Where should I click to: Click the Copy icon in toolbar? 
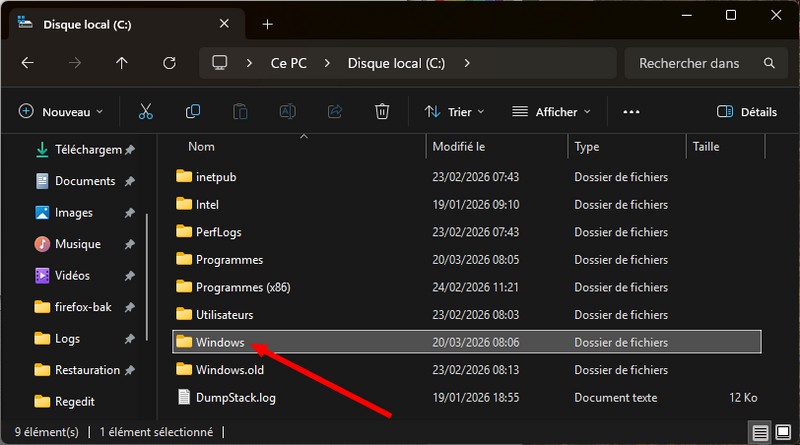coord(193,112)
